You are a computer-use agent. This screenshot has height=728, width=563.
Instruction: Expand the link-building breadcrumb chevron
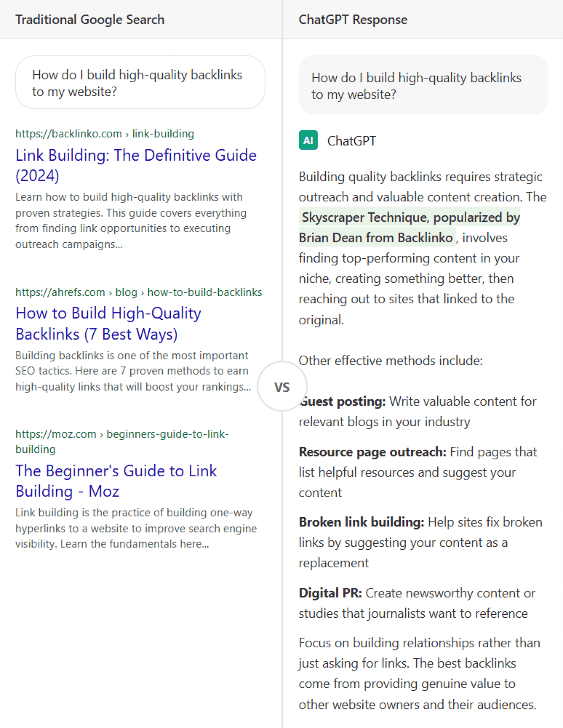(x=127, y=134)
